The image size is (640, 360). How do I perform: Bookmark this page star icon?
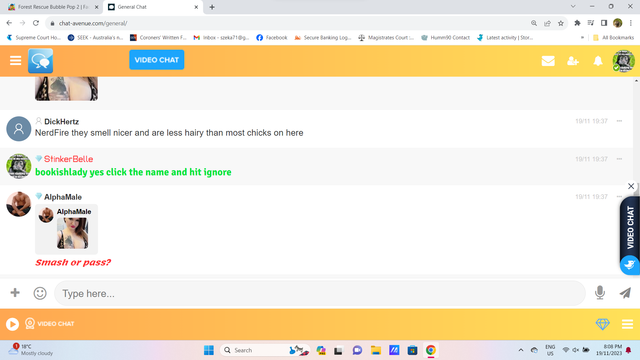561,23
